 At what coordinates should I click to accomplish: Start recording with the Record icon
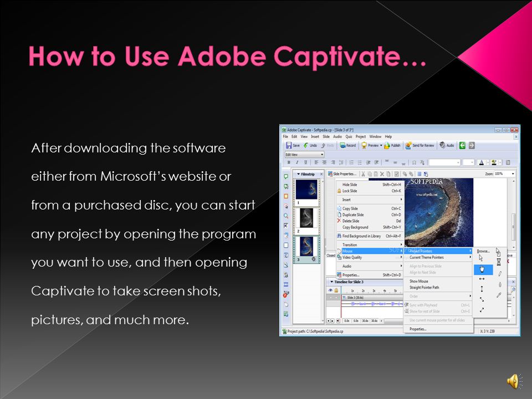pyautogui.click(x=342, y=145)
